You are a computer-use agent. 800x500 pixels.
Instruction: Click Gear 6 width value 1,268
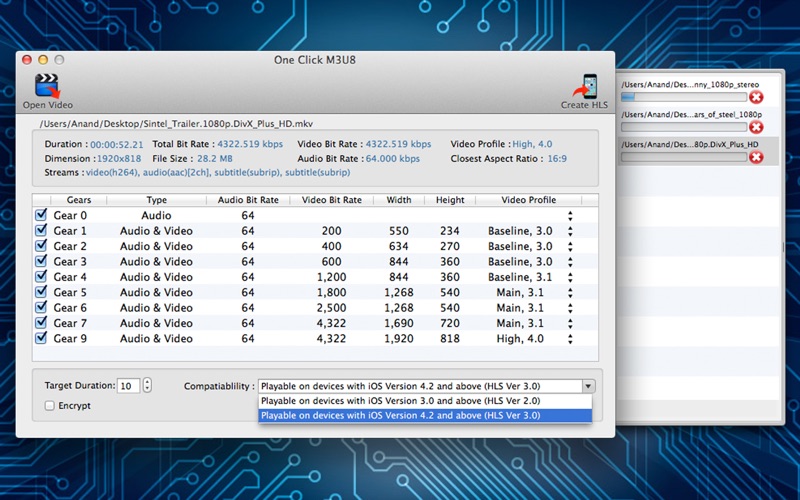click(x=398, y=308)
